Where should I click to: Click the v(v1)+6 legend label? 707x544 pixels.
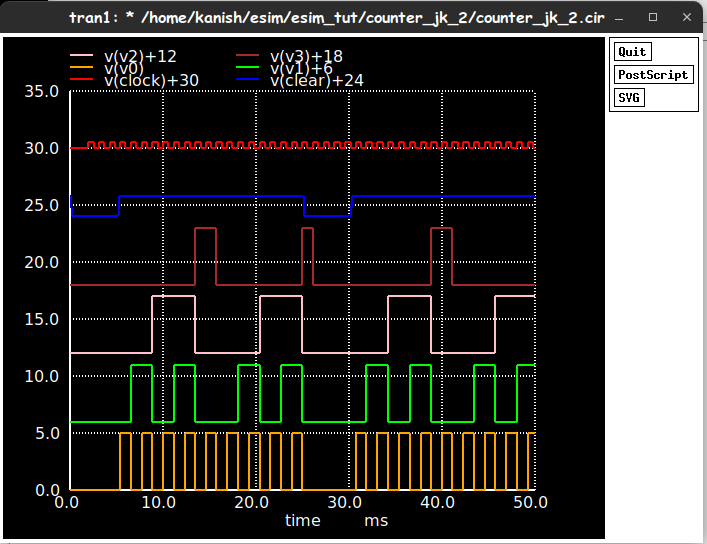[x=301, y=69]
